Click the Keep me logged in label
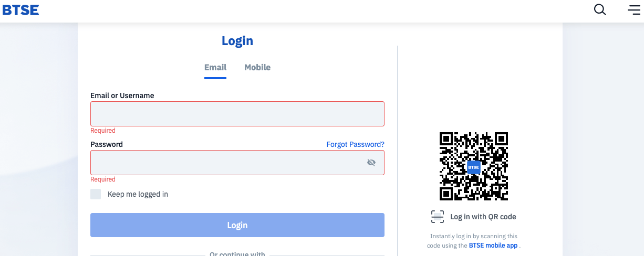644x256 pixels. tap(138, 194)
